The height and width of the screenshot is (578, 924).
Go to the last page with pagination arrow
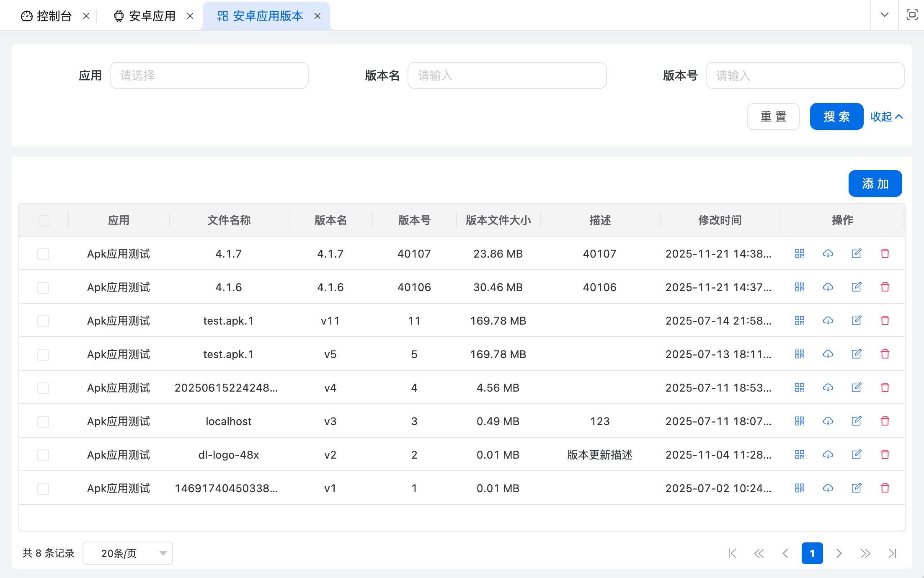click(x=892, y=553)
